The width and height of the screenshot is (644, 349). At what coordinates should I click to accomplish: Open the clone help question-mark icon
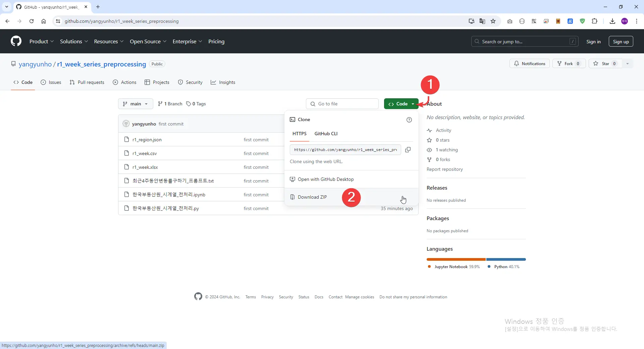point(409,120)
